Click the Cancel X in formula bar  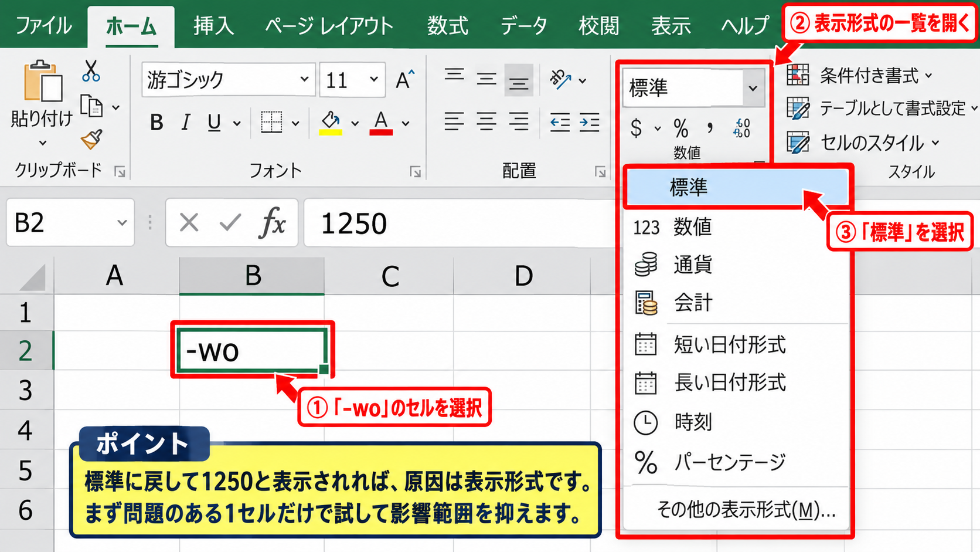point(189,223)
